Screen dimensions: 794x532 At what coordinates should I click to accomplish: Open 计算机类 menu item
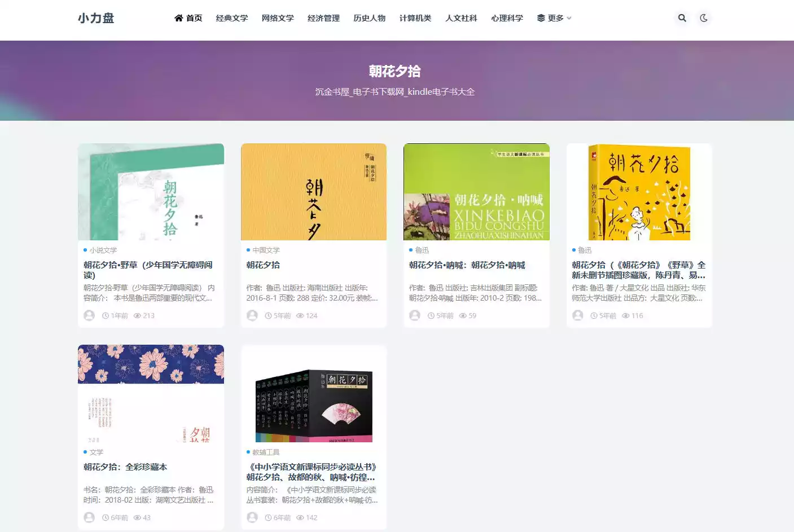tap(415, 18)
